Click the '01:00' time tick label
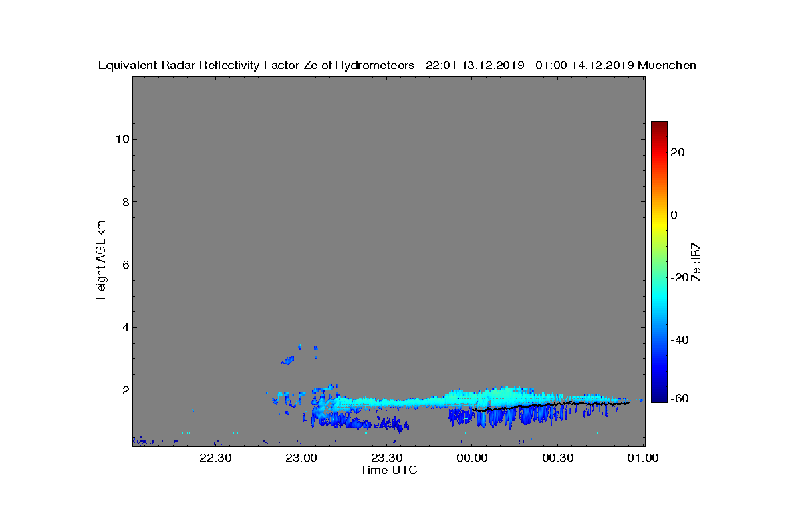Viewport: 798px width, 532px height. click(644, 458)
